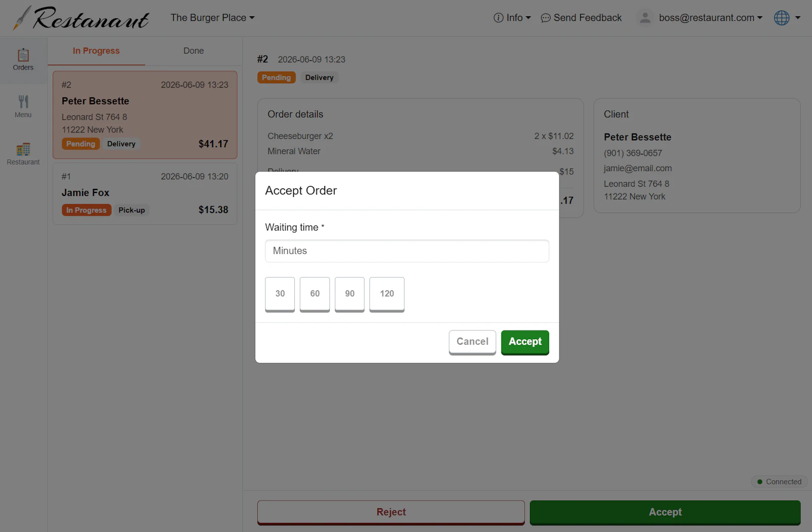Open the language globe menu
Viewport: 812px width, 532px height.
[x=787, y=18]
